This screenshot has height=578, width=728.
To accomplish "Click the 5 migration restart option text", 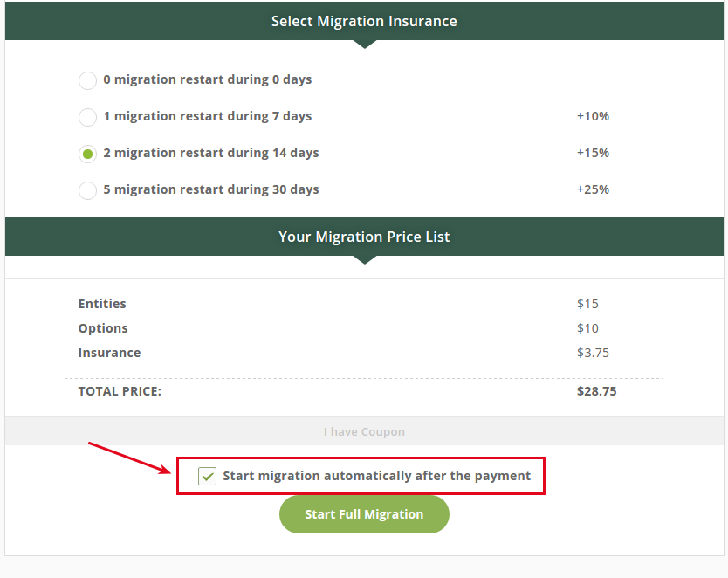I will pos(211,189).
